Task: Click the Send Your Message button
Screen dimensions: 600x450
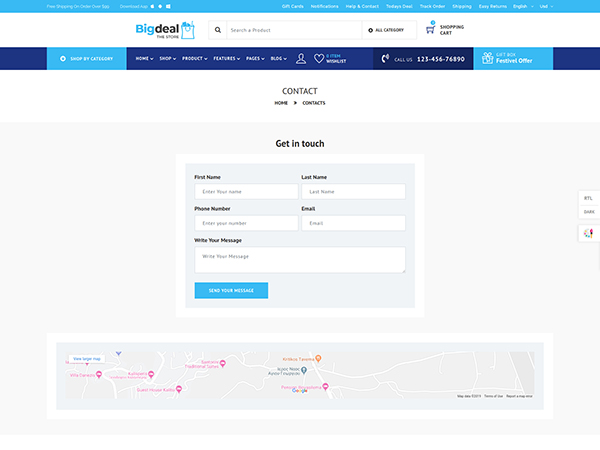Action: (231, 290)
